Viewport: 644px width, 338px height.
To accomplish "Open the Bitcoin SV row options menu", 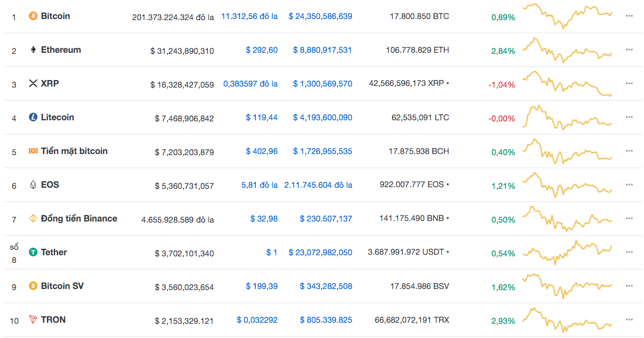I will pos(629,286).
